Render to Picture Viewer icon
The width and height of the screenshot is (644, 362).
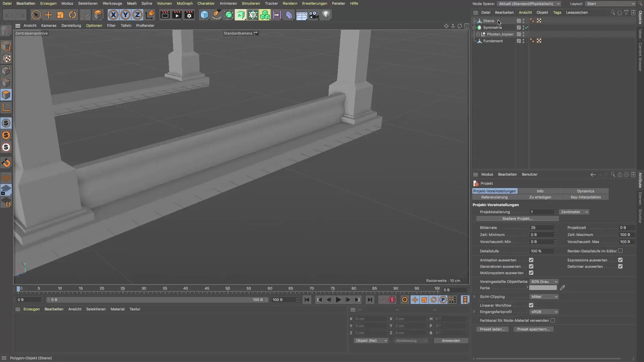[177, 15]
